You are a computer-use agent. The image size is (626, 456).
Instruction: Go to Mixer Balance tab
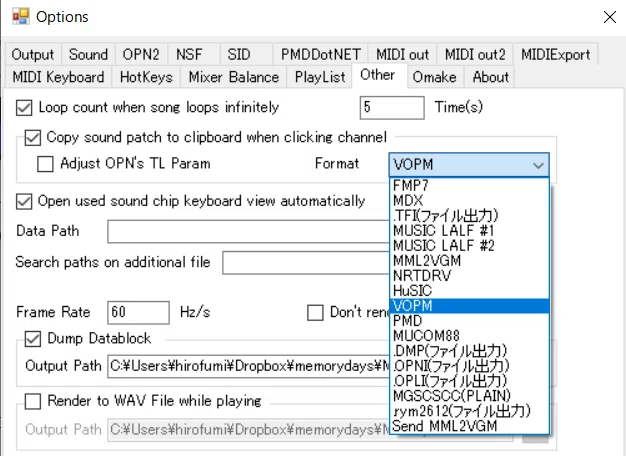pyautogui.click(x=234, y=77)
